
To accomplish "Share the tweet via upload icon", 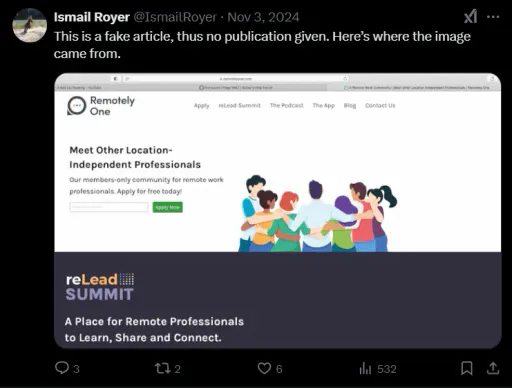I will pos(493,368).
